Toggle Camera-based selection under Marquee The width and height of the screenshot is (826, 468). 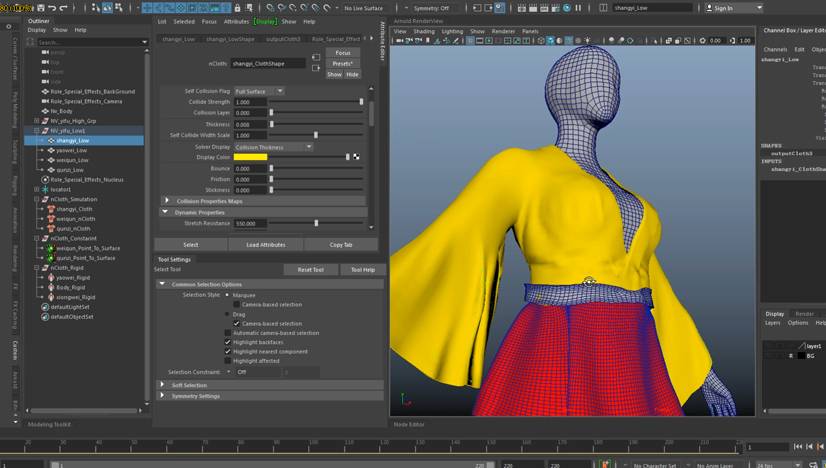pyautogui.click(x=237, y=305)
